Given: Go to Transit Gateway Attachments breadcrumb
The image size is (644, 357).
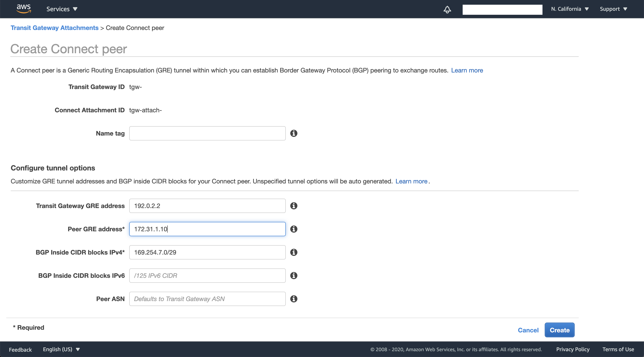Looking at the screenshot, I should [55, 28].
